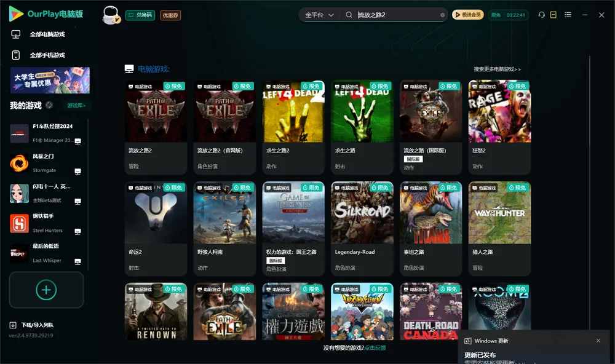Open the hamburger menu icon
Image resolution: width=615 pixels, height=364 pixels.
point(568,15)
